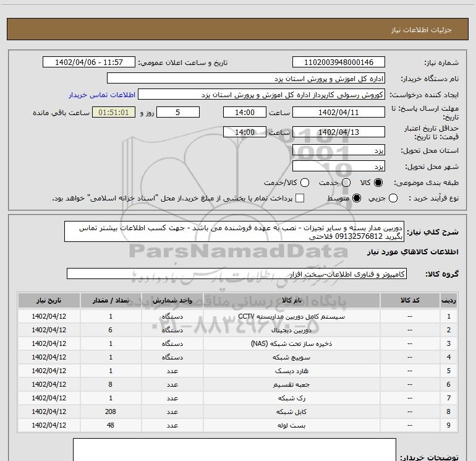Image resolution: width=476 pixels, height=461 pixels.
Task: Select the کابل شبکه item name
Action: tap(291, 411)
